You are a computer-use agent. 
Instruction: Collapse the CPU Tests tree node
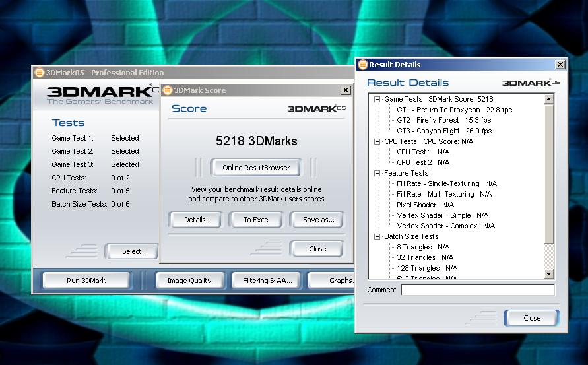point(377,141)
